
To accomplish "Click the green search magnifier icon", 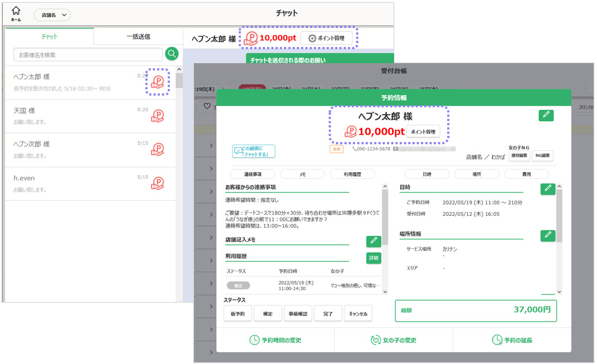I will (172, 54).
